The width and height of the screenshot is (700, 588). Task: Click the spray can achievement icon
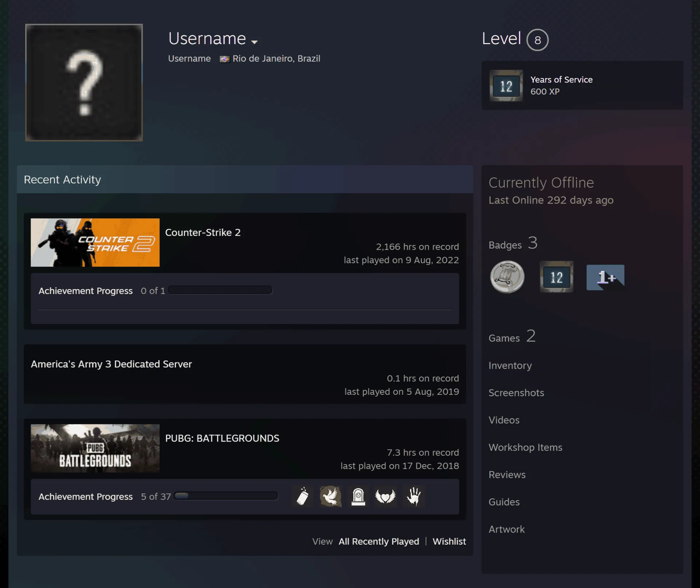point(303,497)
